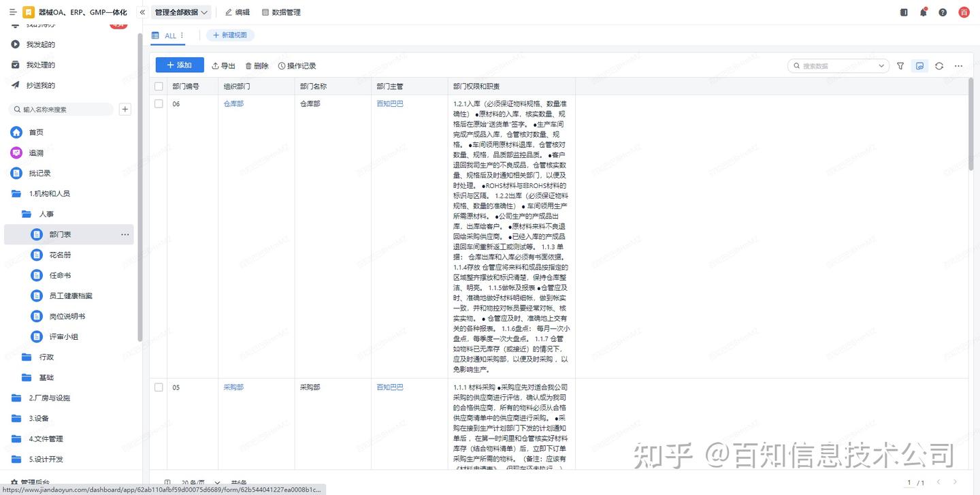Screen dimensions: 980x495
Task: Select the checkbox for row 06
Action: pos(159,104)
